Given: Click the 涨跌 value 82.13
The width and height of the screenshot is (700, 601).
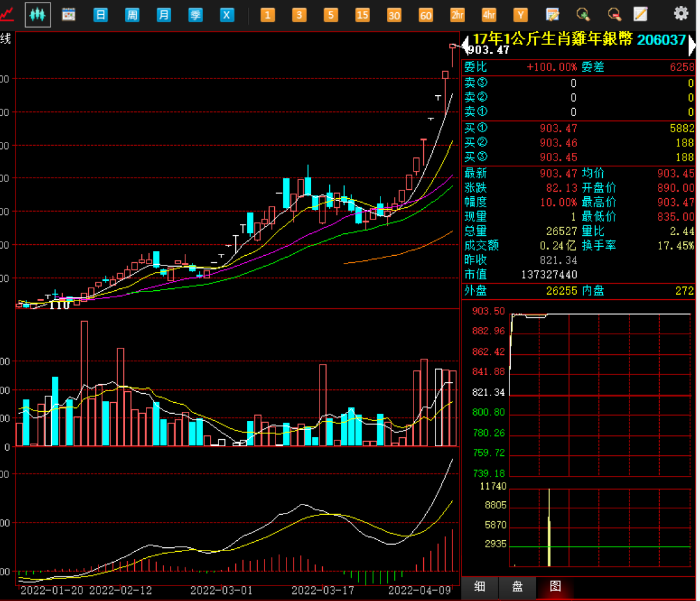Looking at the screenshot, I should pyautogui.click(x=561, y=187).
